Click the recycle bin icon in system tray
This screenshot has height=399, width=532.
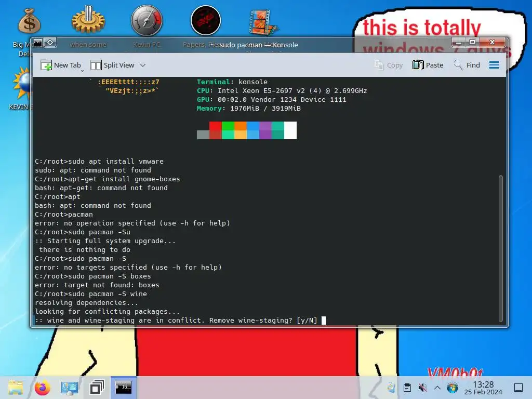pyautogui.click(x=391, y=388)
